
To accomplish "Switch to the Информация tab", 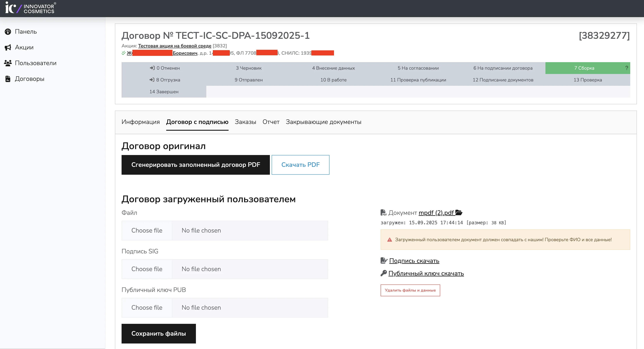I will click(140, 122).
